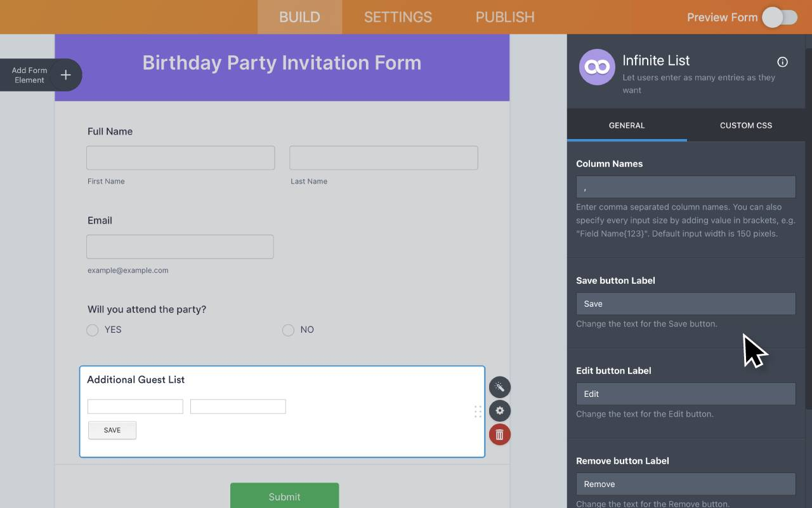Open the PUBLISH tab
Image resolution: width=812 pixels, height=508 pixels.
(504, 17)
